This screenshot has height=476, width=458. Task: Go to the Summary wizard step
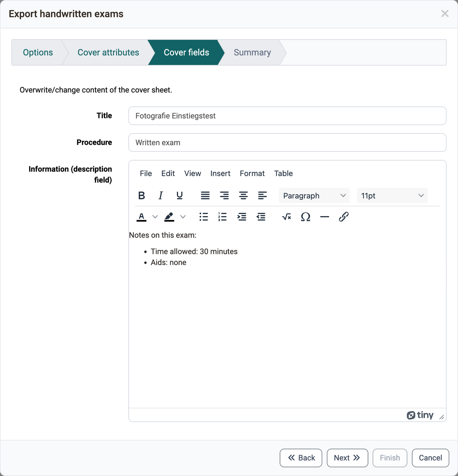pos(252,52)
